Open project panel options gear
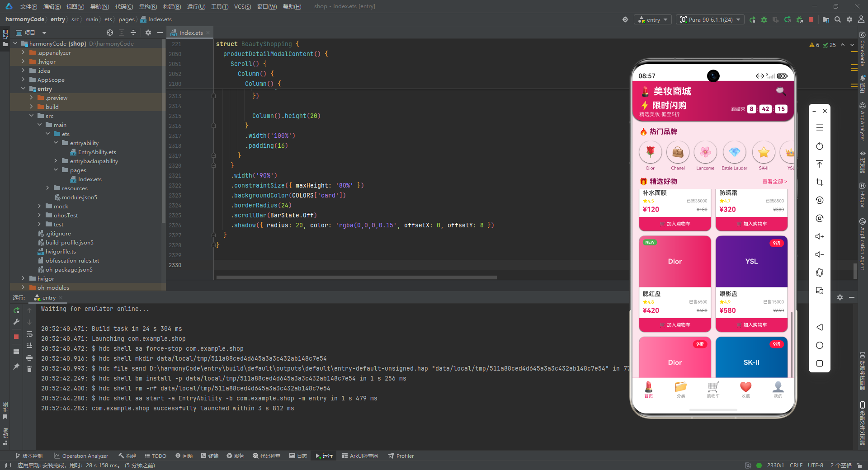Screen dimensions: 868x470 click(x=148, y=33)
